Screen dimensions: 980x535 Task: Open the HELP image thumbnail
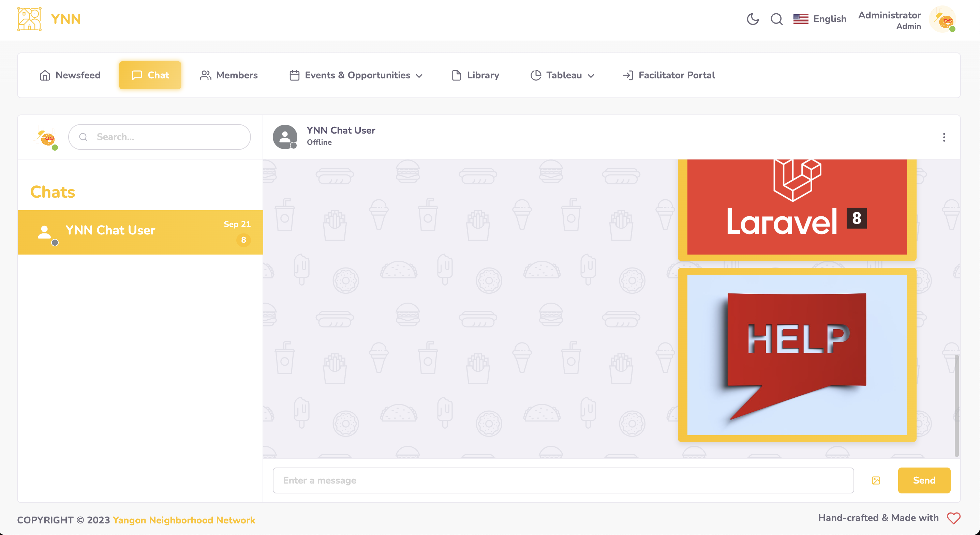click(797, 355)
